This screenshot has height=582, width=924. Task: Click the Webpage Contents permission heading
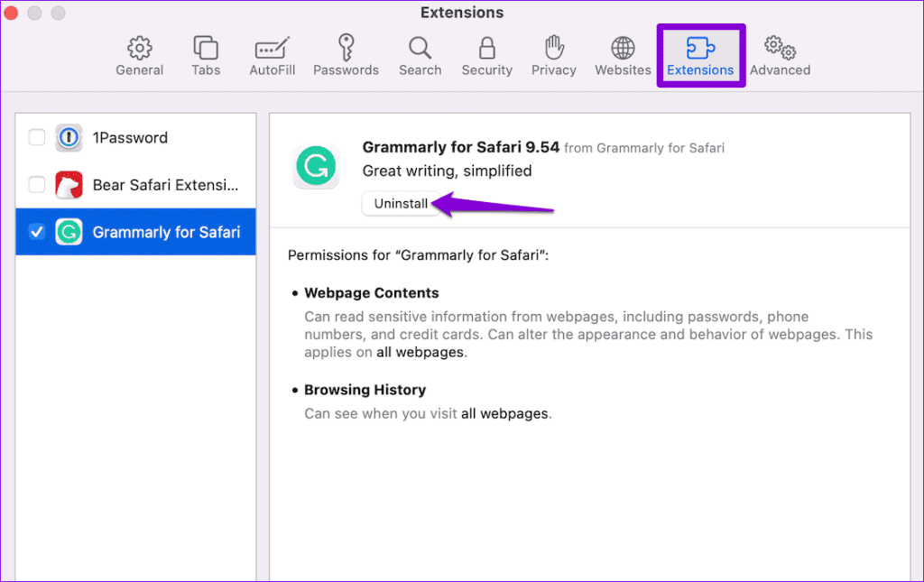(x=371, y=292)
